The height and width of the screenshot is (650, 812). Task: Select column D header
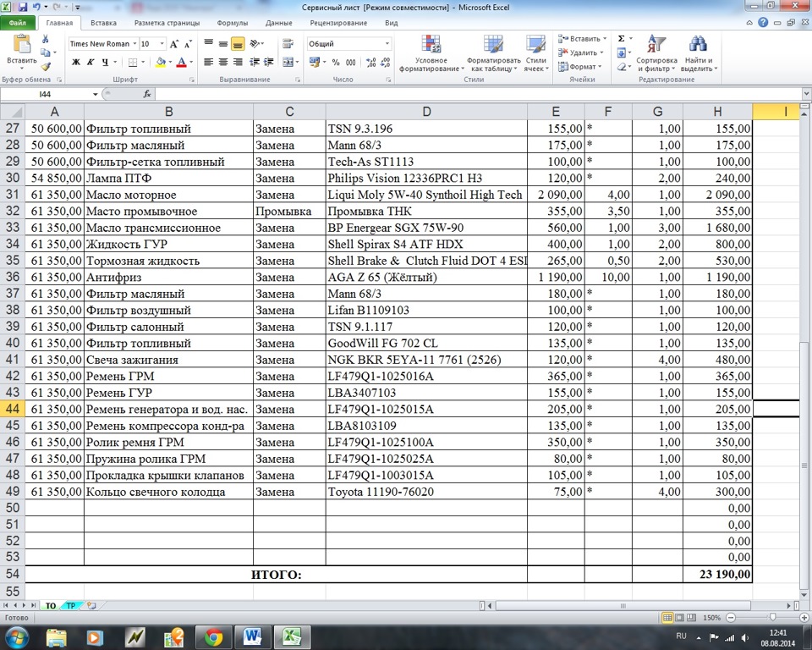click(x=426, y=112)
